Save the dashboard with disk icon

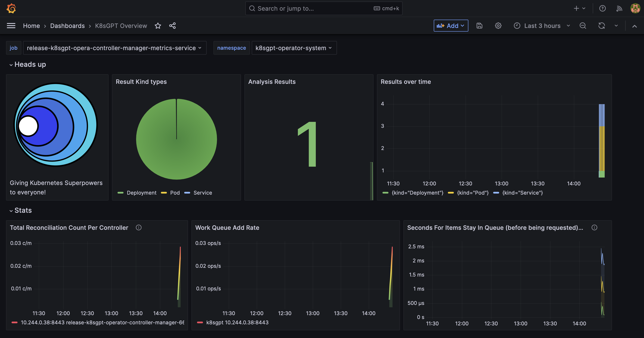479,26
